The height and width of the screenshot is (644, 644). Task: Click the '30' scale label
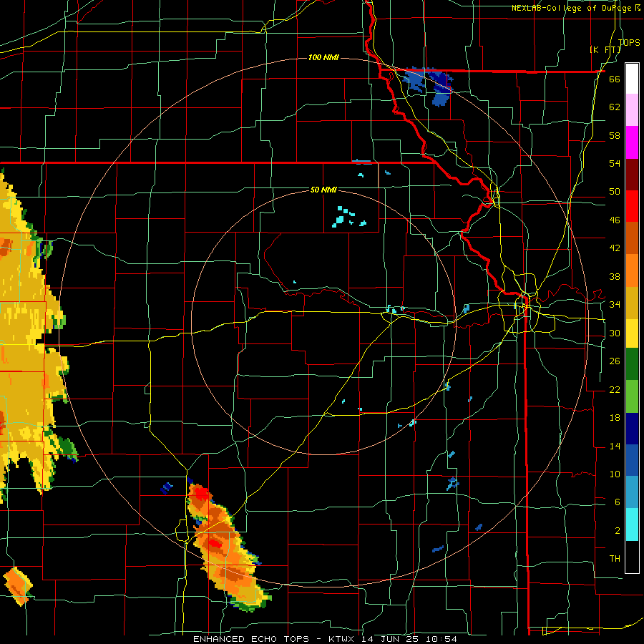(615, 333)
